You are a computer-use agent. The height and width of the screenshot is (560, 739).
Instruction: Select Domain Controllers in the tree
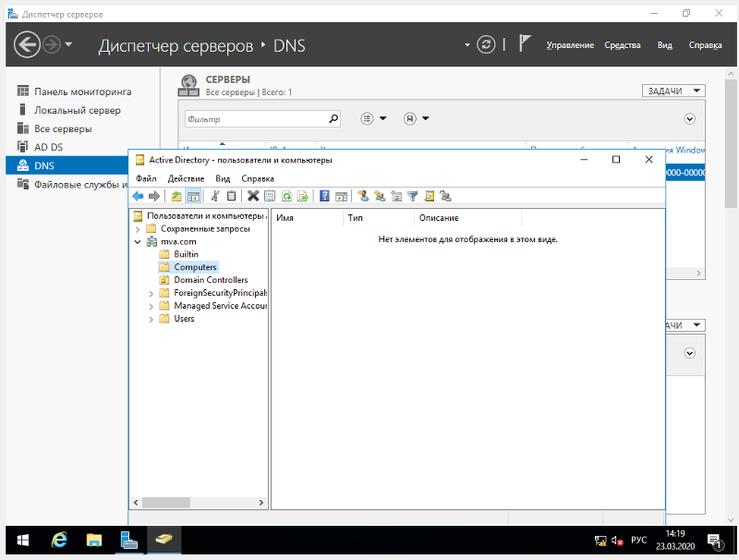coord(211,280)
